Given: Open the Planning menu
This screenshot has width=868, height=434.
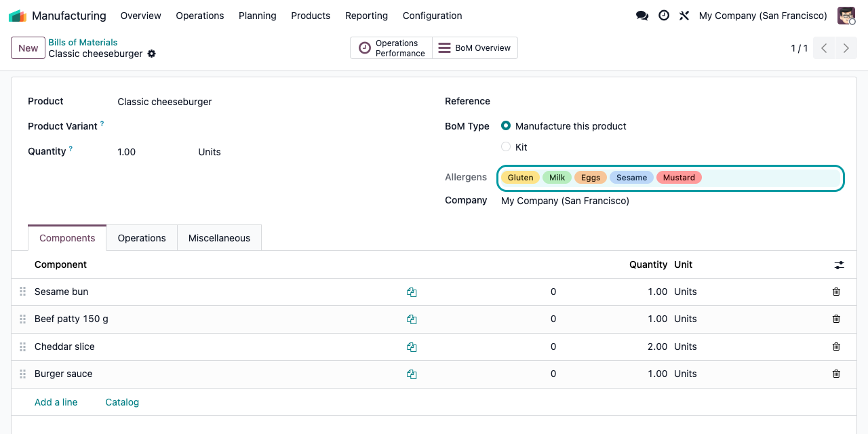Looking at the screenshot, I should 258,16.
